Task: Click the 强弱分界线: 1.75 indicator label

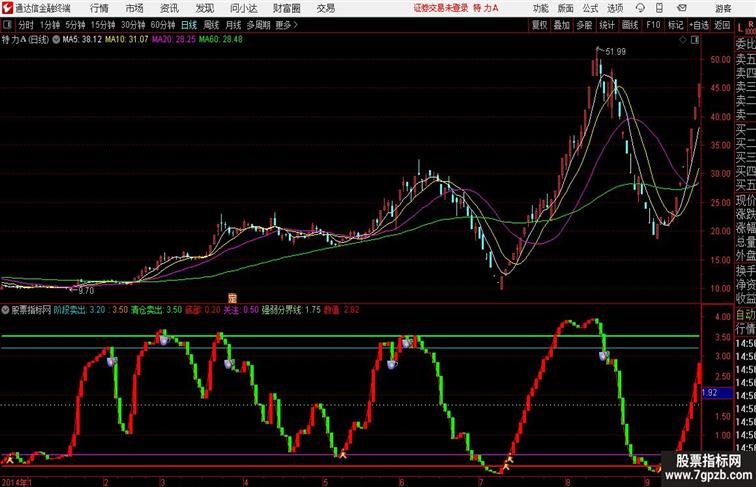Action: click(x=291, y=310)
